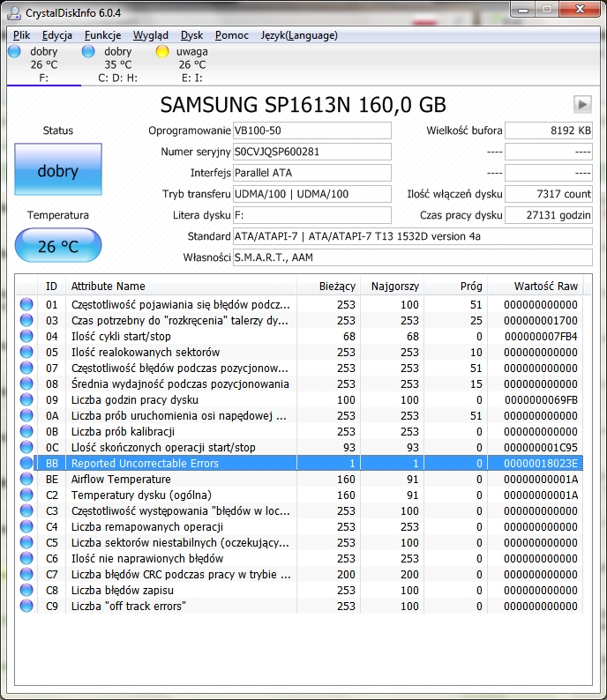607x700 pixels.
Task: Click the Interfejs field Parallel ATA
Action: pos(312,173)
